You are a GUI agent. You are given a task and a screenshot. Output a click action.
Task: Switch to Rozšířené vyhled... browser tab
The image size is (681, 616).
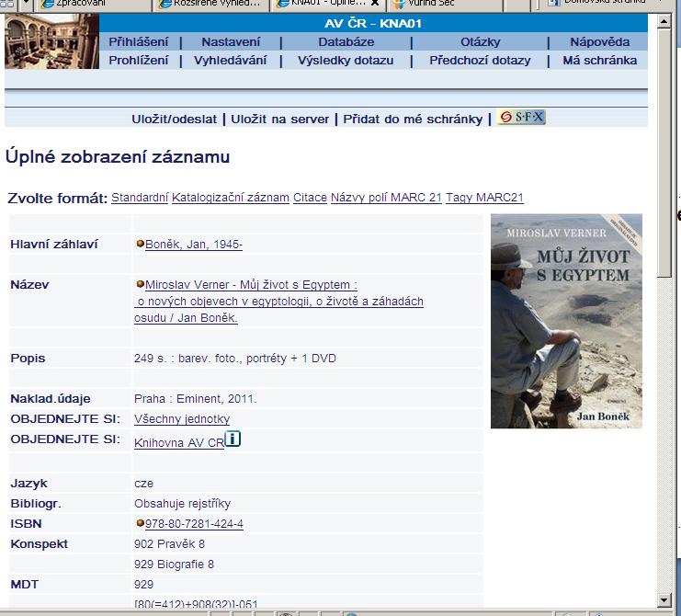click(x=210, y=3)
